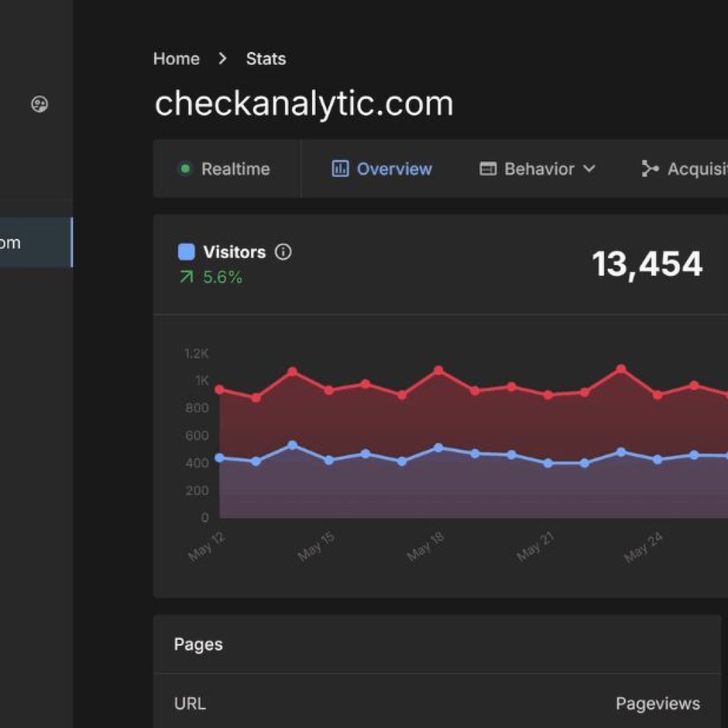Sort table by Pageviews column header

pyautogui.click(x=658, y=703)
